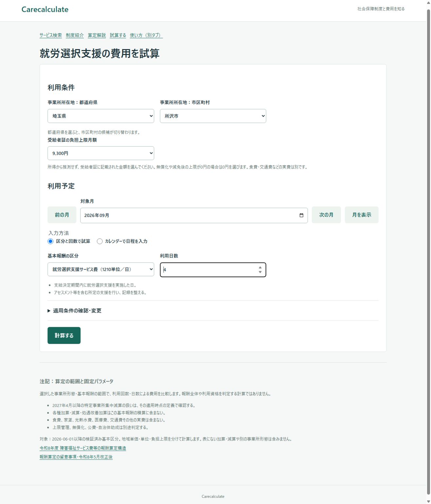The height and width of the screenshot is (504, 431).
Task: Focus the 利用日数 number input
Action: click(x=213, y=270)
